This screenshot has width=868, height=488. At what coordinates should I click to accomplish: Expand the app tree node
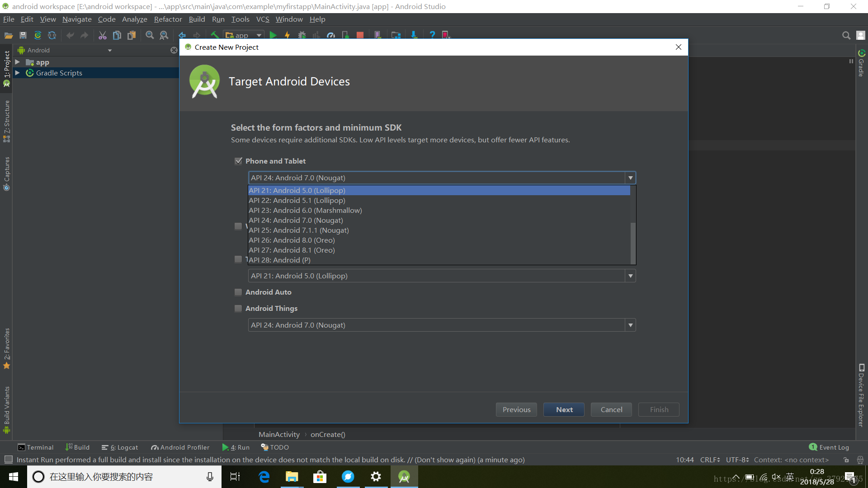tap(18, 62)
